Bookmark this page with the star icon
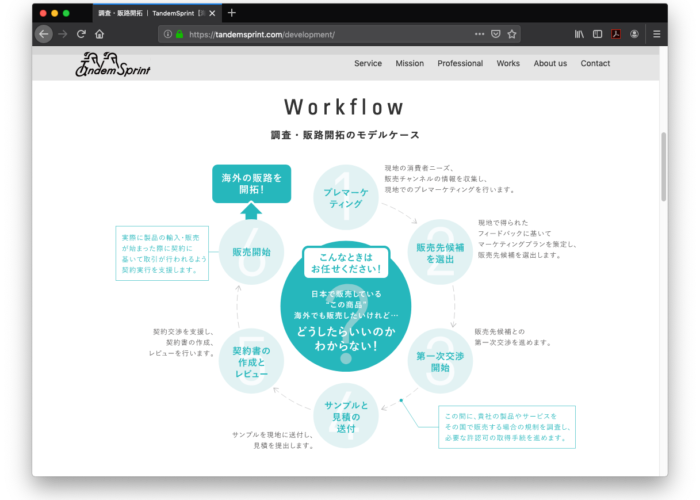 click(512, 34)
